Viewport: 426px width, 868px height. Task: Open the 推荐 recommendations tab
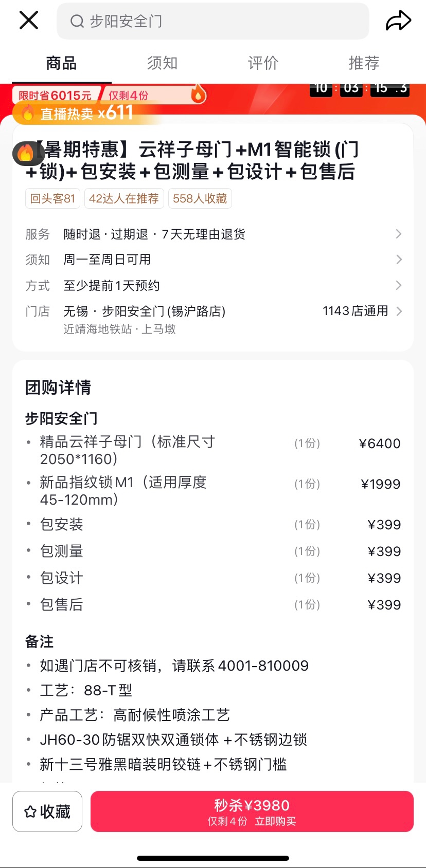pos(364,63)
